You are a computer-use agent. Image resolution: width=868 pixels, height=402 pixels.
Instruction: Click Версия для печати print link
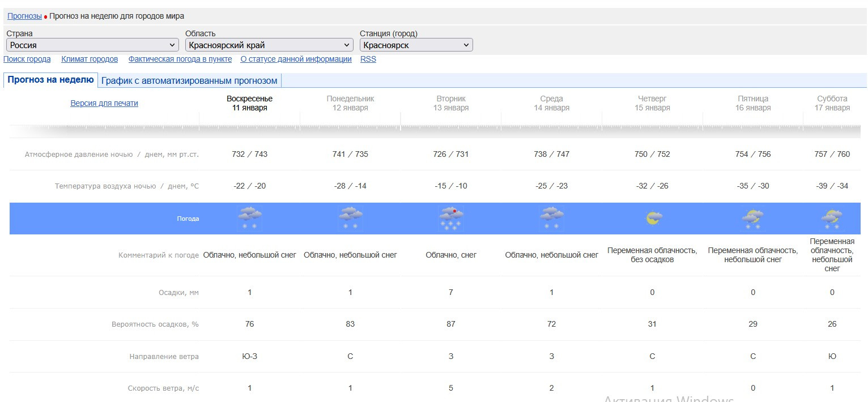(x=104, y=103)
